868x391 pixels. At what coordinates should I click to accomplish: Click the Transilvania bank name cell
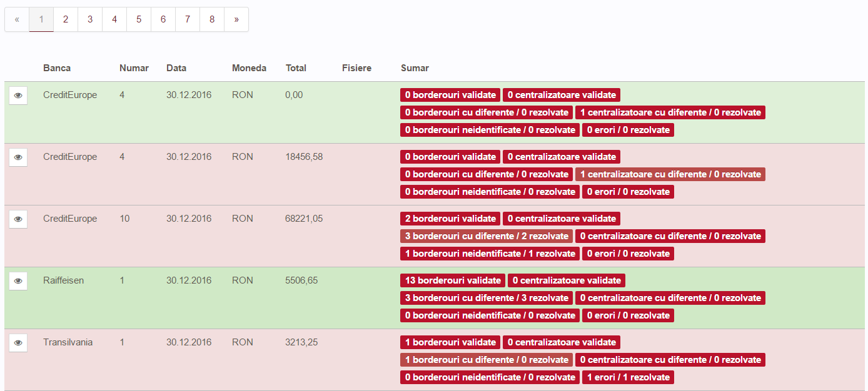68,342
